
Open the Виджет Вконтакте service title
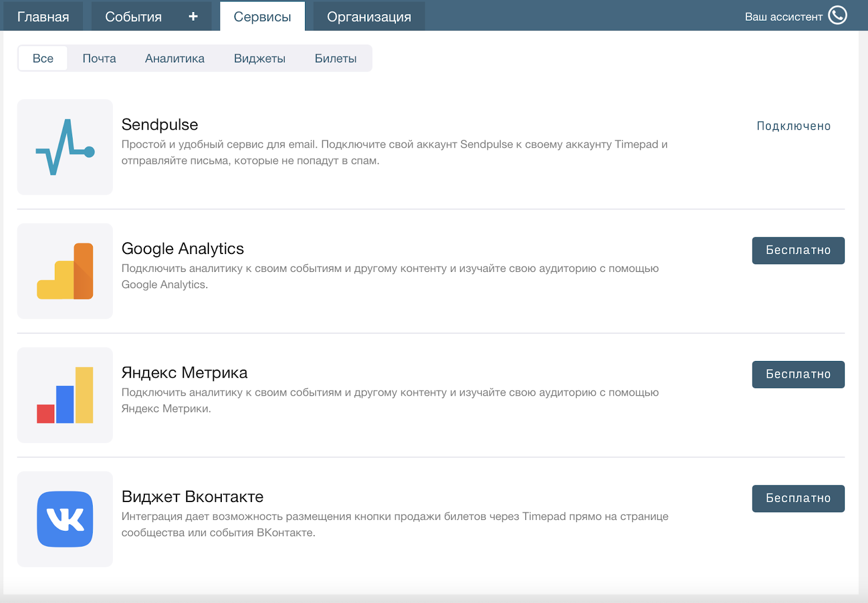193,497
